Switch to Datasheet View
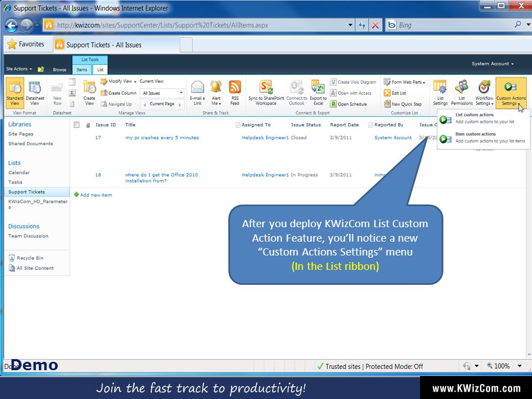 coord(34,93)
